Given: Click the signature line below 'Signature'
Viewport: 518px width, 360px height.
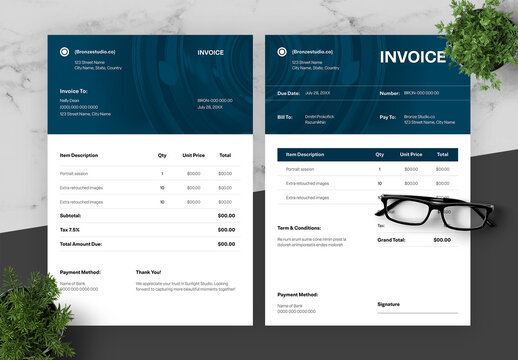Looking at the screenshot, I should (418, 313).
